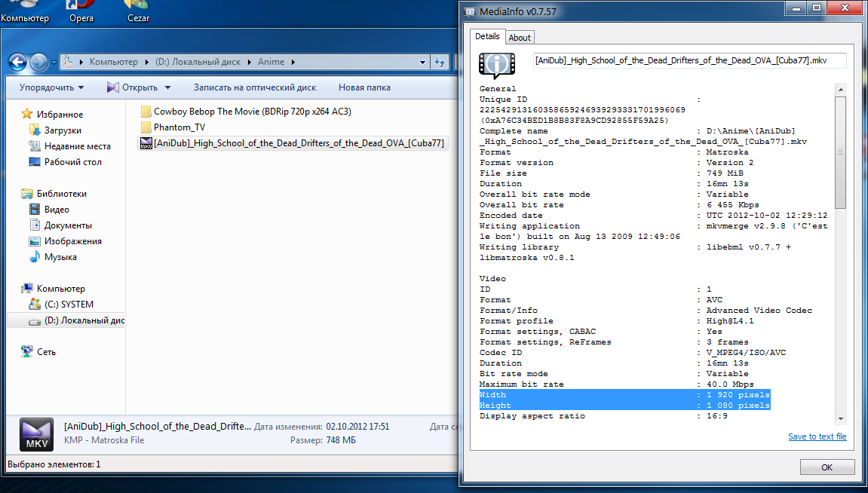The height and width of the screenshot is (493, 868).
Task: Click the MediaInfo scrollbar up arrow
Action: coord(841,90)
